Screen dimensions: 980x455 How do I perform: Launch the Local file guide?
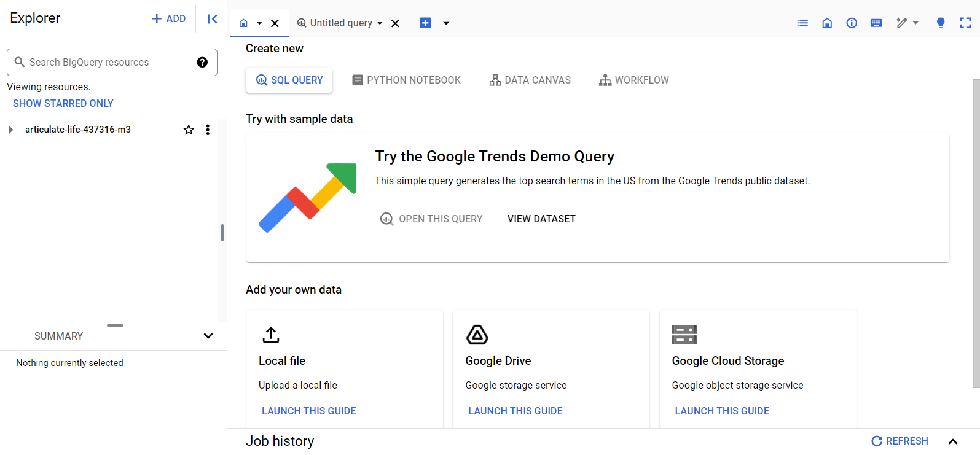click(309, 411)
